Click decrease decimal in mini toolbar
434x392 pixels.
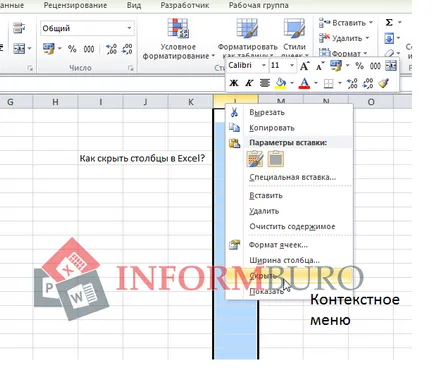tap(368, 83)
